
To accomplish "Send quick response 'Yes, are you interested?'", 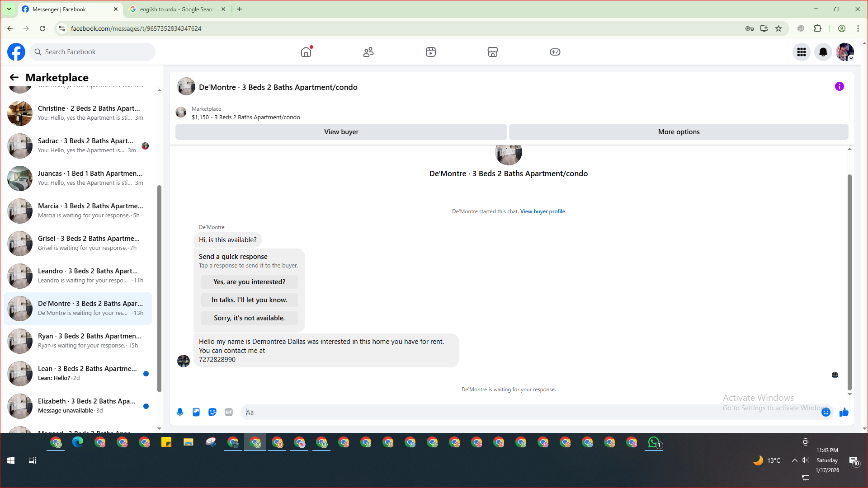I will point(249,282).
